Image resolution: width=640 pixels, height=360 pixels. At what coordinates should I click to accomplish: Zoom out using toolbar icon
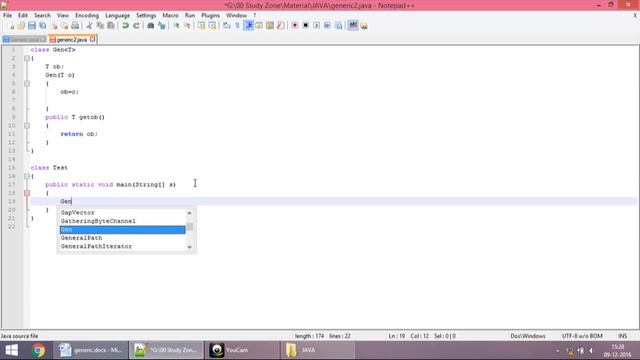coord(187,26)
